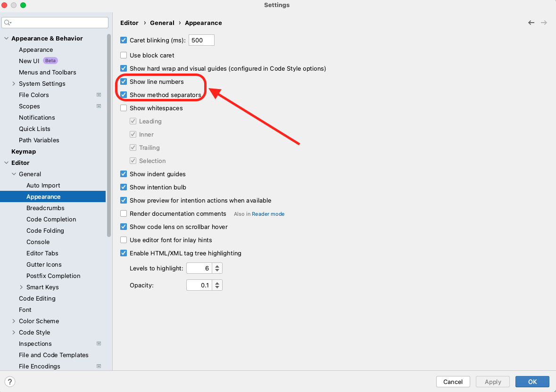This screenshot has width=556, height=392.
Task: Expand the Smart Keys section
Action: (21, 287)
